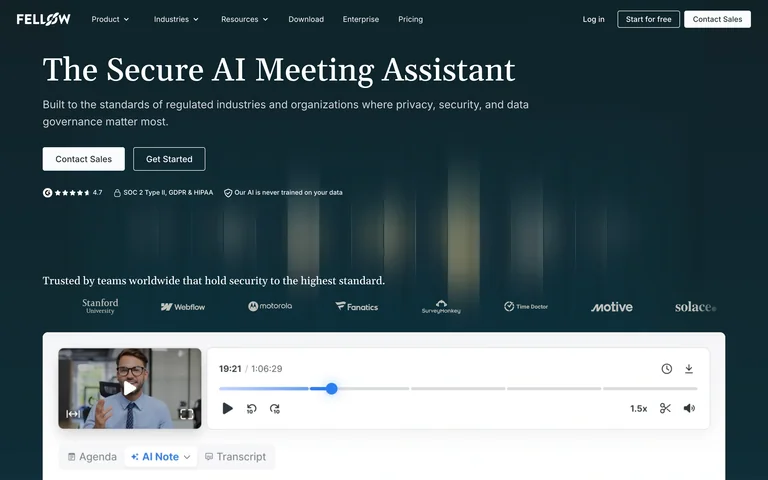This screenshot has height=480, width=768.
Task: Click the SurveyMonkey logo
Action: (x=441, y=307)
